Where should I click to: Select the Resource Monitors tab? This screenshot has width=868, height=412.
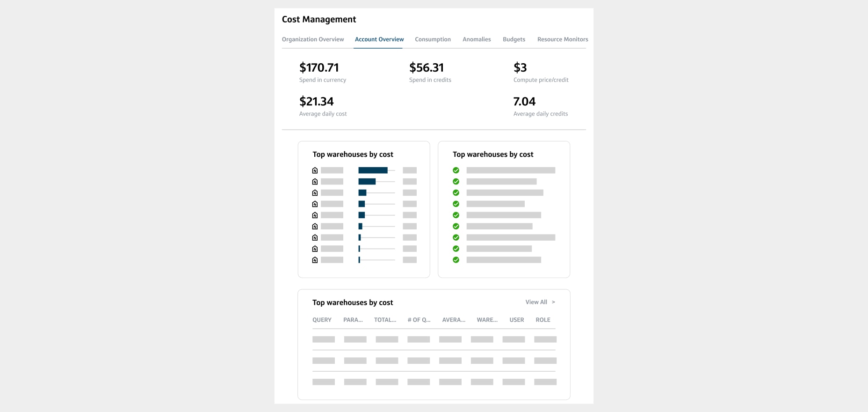563,39
